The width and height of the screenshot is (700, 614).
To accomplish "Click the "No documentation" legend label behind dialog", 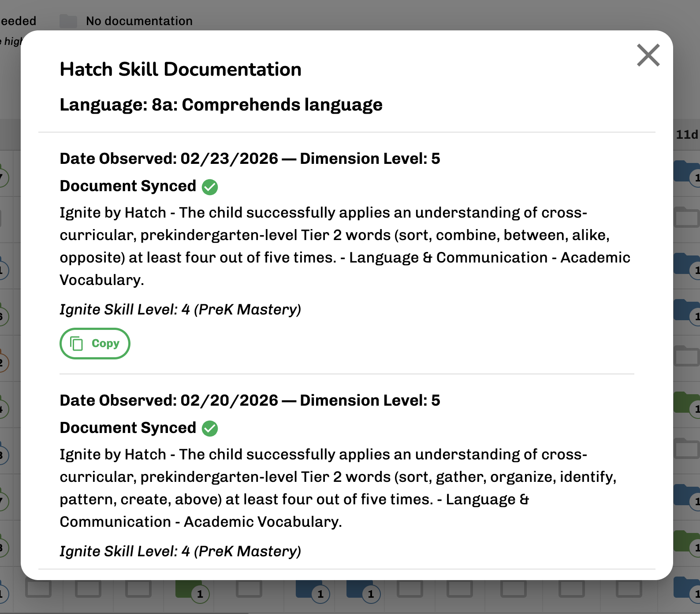I will coord(139,21).
